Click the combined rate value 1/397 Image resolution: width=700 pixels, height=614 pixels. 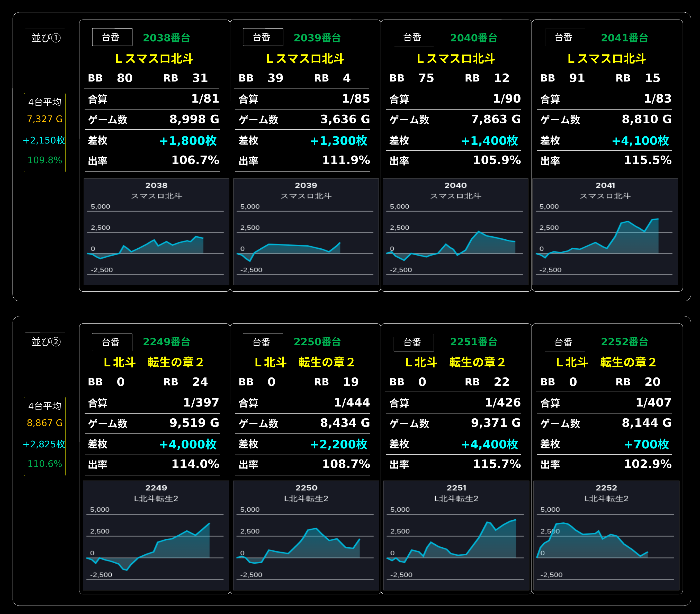pos(201,403)
